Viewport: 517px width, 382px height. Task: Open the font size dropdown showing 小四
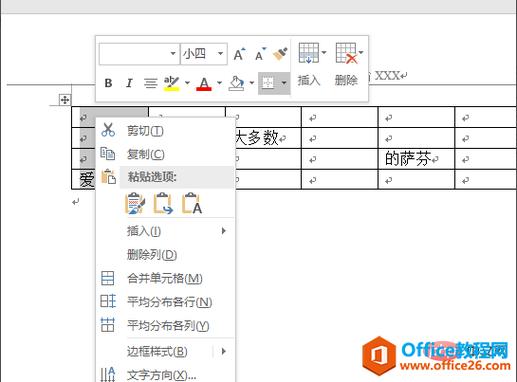204,53
